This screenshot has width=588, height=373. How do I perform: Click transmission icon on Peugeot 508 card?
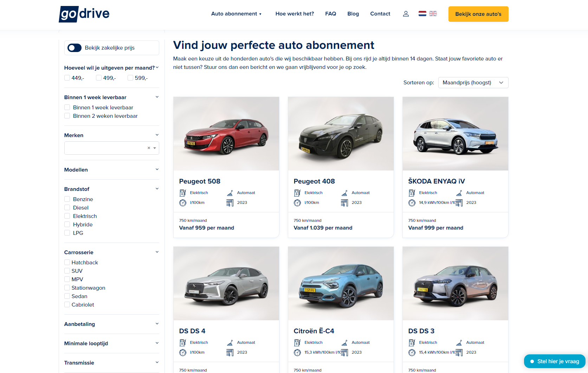(230, 193)
